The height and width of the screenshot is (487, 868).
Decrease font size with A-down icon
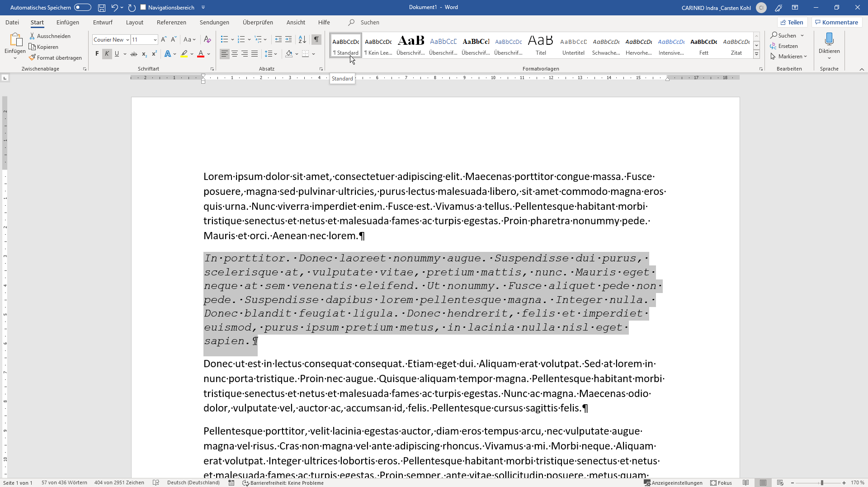pyautogui.click(x=174, y=39)
